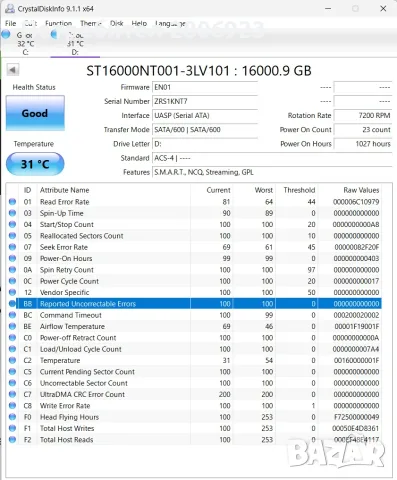Select the D: drive tab at 31 °C

pos(75,43)
